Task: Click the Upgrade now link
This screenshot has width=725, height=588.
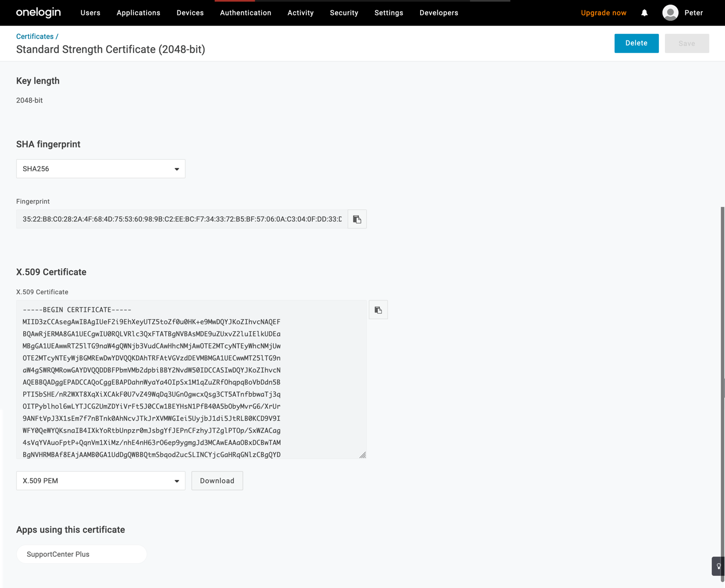Action: [604, 13]
